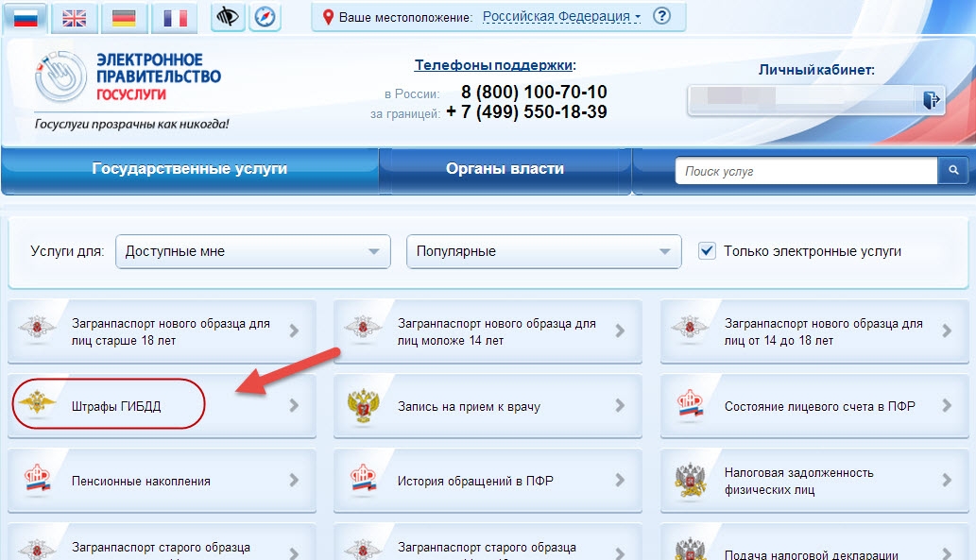Switch language to German flag
Screen dimensions: 976x560
point(124,18)
